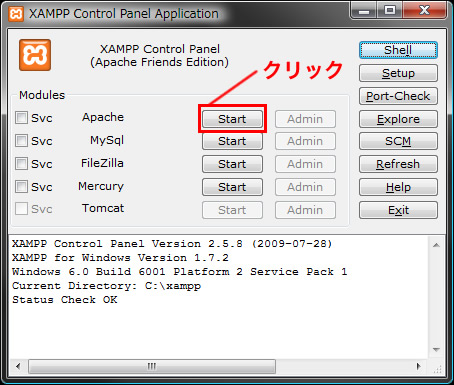The width and height of the screenshot is (454, 385).
Task: Enable the Mercury Svc checkbox
Action: (x=21, y=187)
